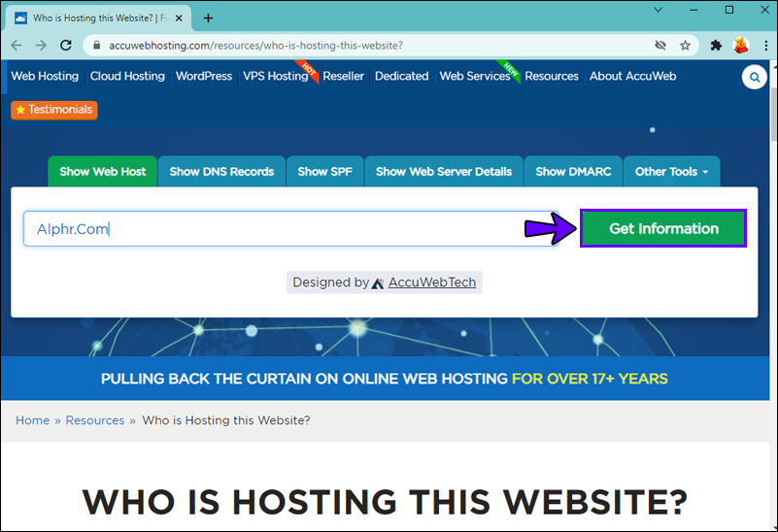Open the Resources nav menu
This screenshot has height=532, width=778.
click(552, 77)
